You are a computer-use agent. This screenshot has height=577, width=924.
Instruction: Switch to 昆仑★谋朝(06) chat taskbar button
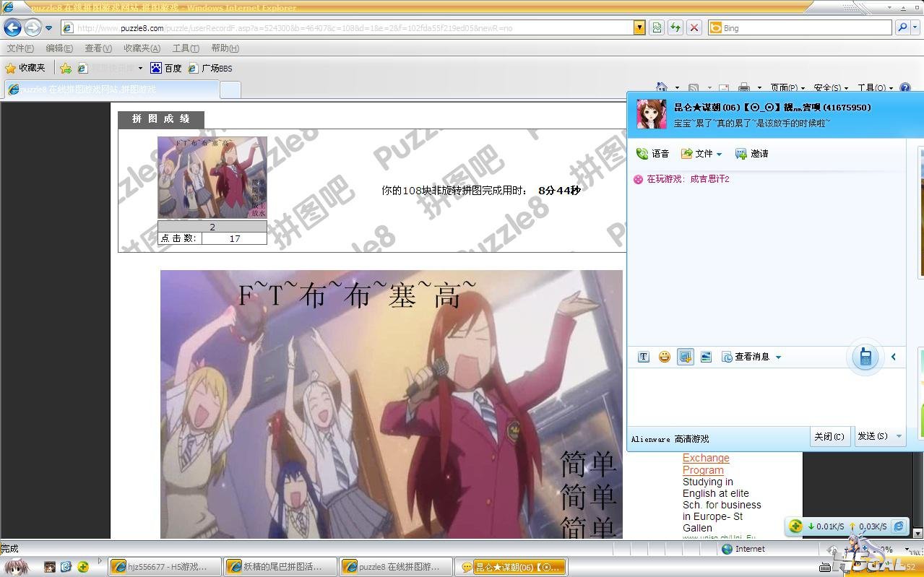click(513, 567)
